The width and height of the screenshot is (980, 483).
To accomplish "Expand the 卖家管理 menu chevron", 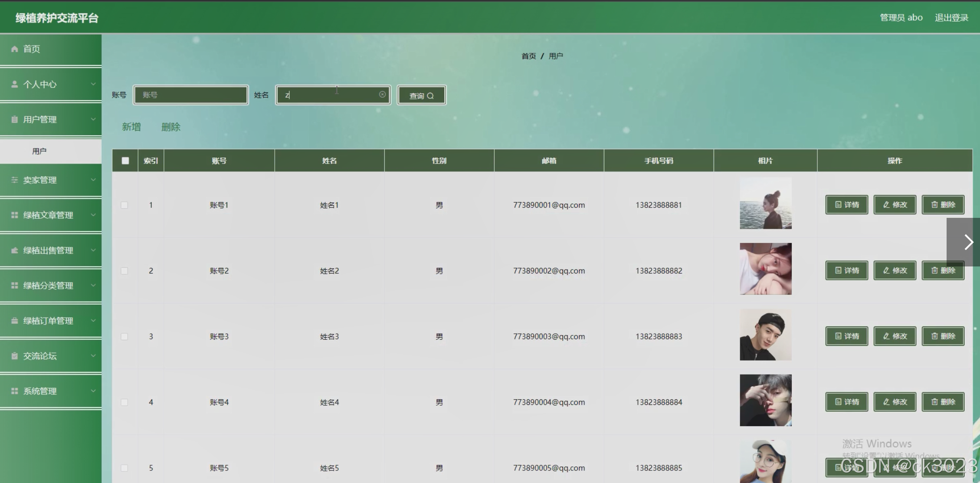I will (93, 180).
